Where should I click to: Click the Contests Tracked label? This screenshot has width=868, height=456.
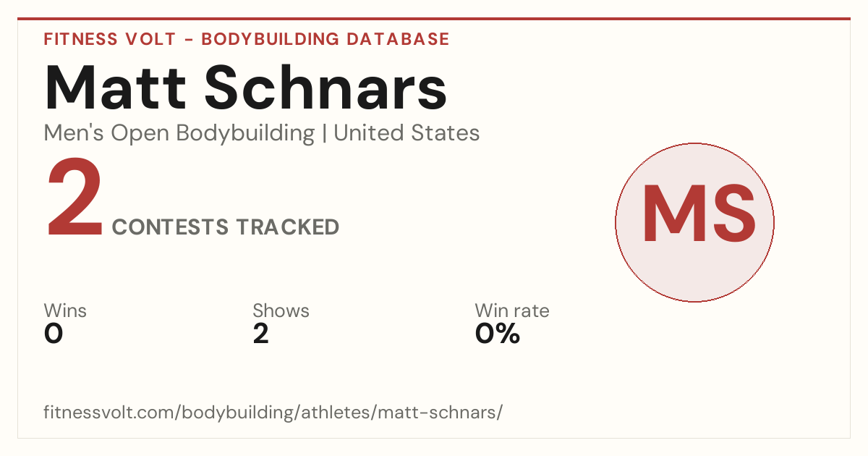[226, 227]
